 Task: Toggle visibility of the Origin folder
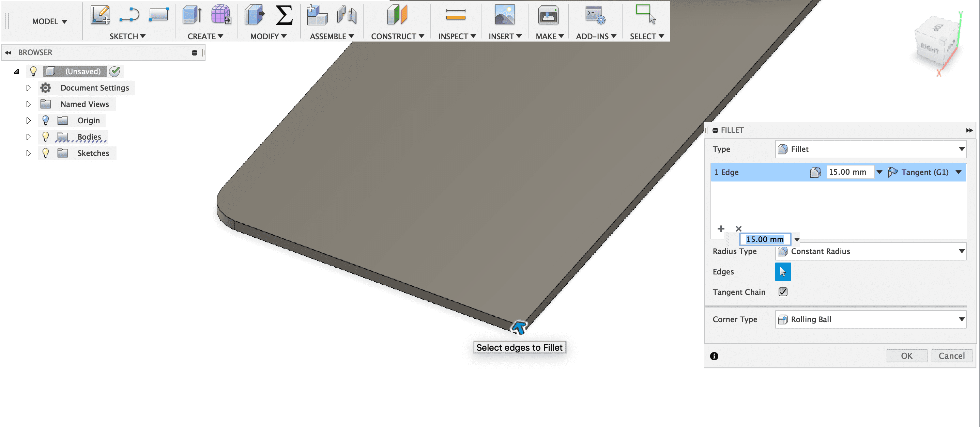point(46,120)
